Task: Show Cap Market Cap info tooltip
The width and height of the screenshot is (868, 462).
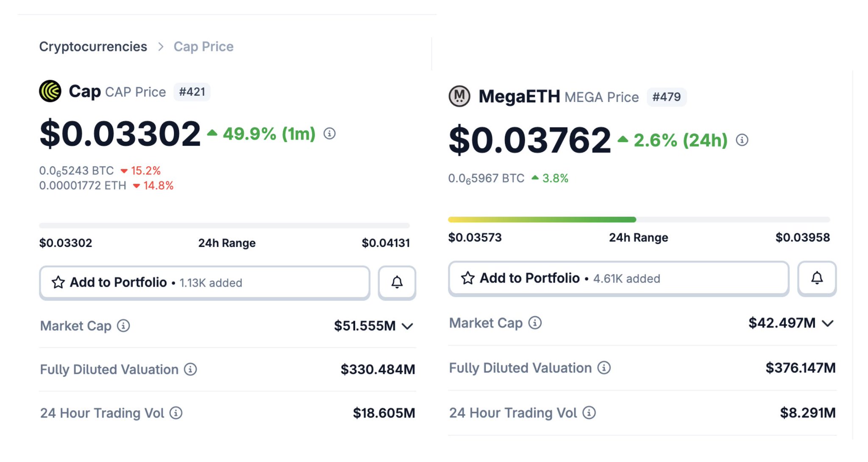Action: [x=123, y=326]
